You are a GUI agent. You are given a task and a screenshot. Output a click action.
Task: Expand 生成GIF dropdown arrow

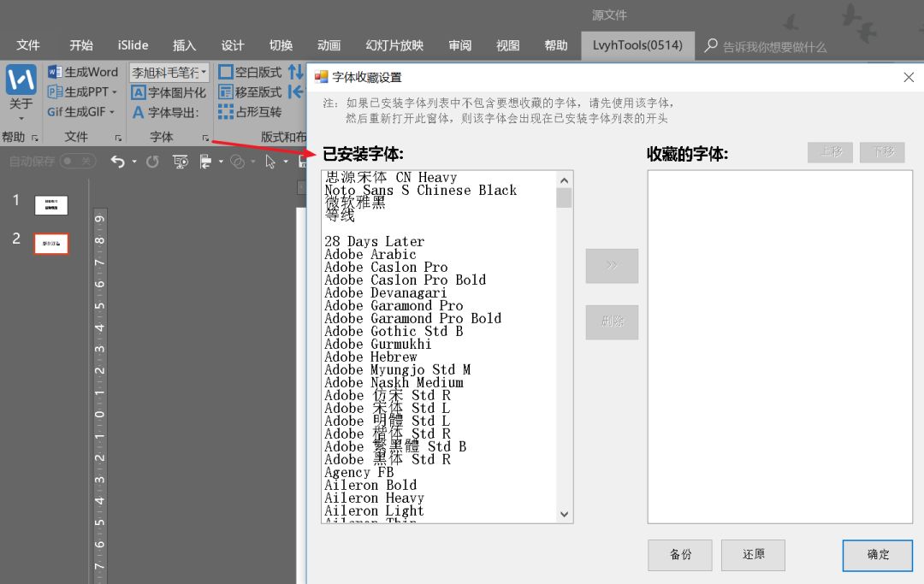(x=112, y=112)
